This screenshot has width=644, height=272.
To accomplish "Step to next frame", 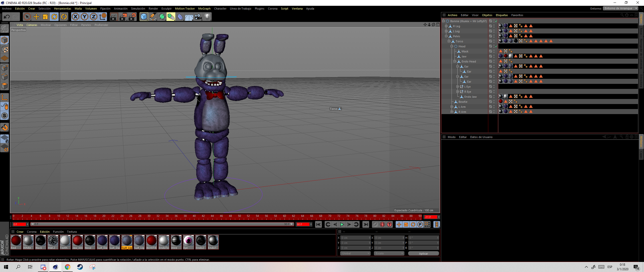I will [349, 224].
